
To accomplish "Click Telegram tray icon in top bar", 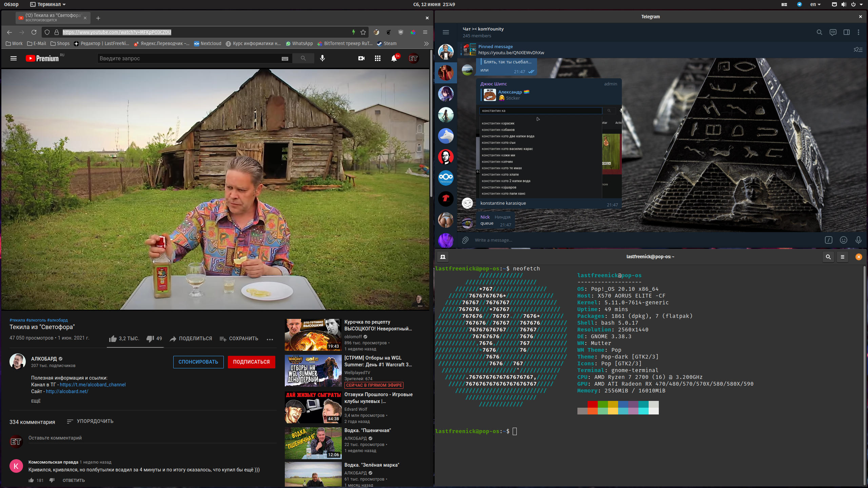I will (799, 4).
